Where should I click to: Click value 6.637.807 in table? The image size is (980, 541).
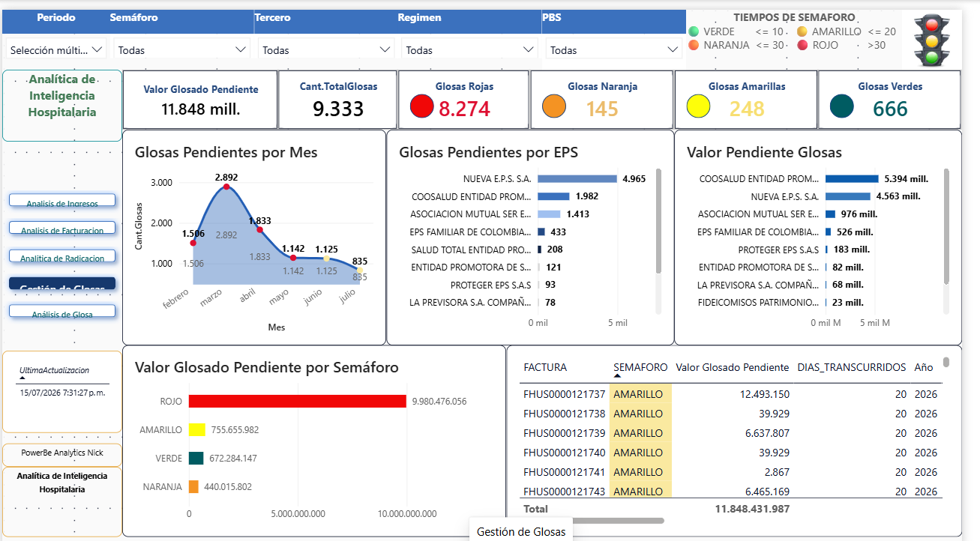coord(767,433)
